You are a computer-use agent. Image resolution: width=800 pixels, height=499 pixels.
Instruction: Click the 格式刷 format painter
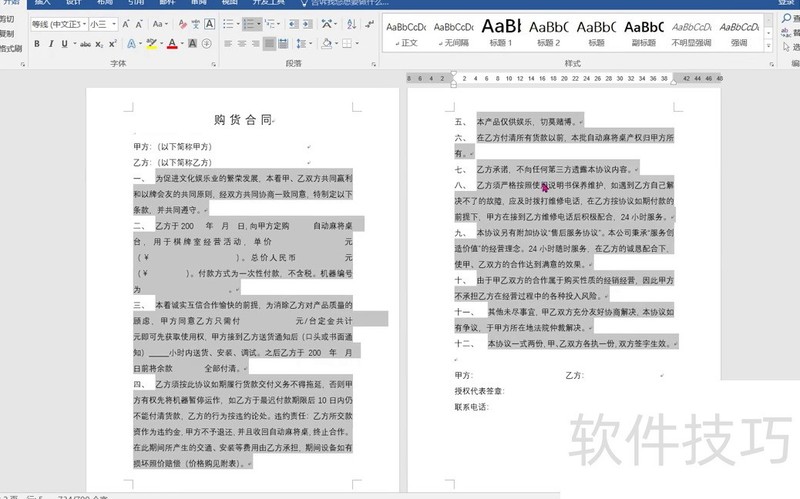tap(11, 48)
